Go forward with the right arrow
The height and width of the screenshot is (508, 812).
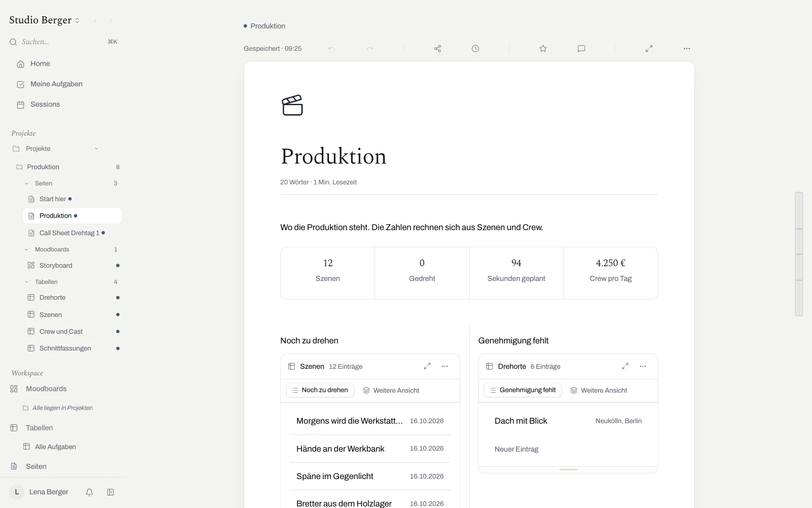coord(111,21)
